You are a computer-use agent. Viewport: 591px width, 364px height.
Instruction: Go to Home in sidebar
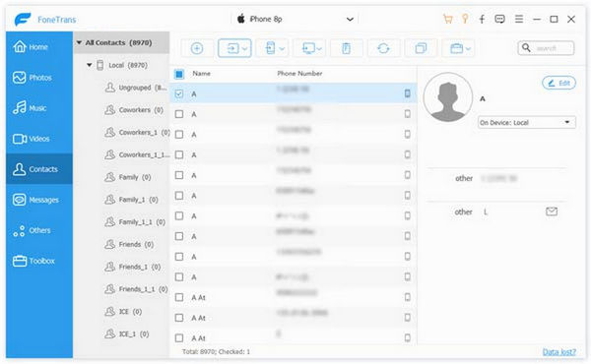(39, 47)
